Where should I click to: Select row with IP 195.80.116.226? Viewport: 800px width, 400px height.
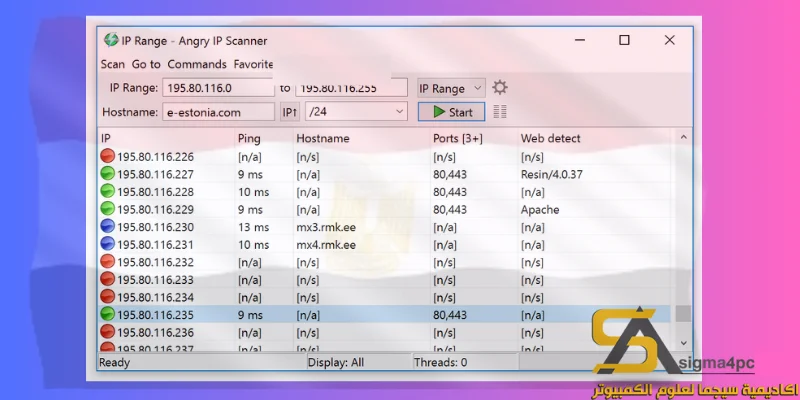click(x=386, y=157)
